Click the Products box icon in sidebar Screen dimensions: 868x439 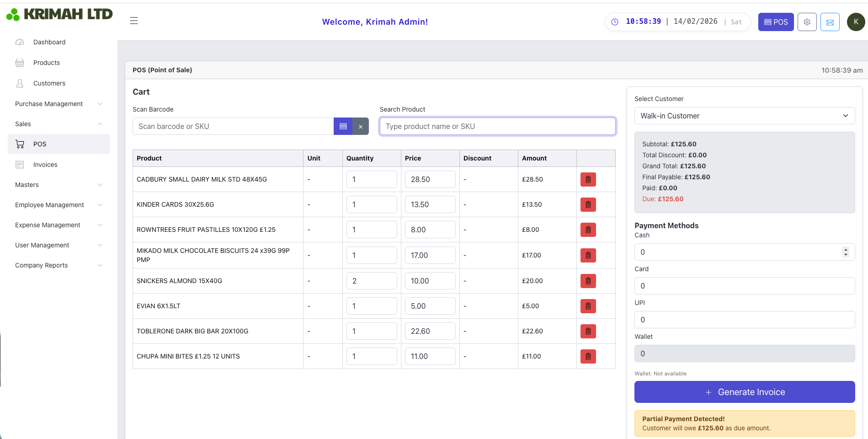click(20, 63)
